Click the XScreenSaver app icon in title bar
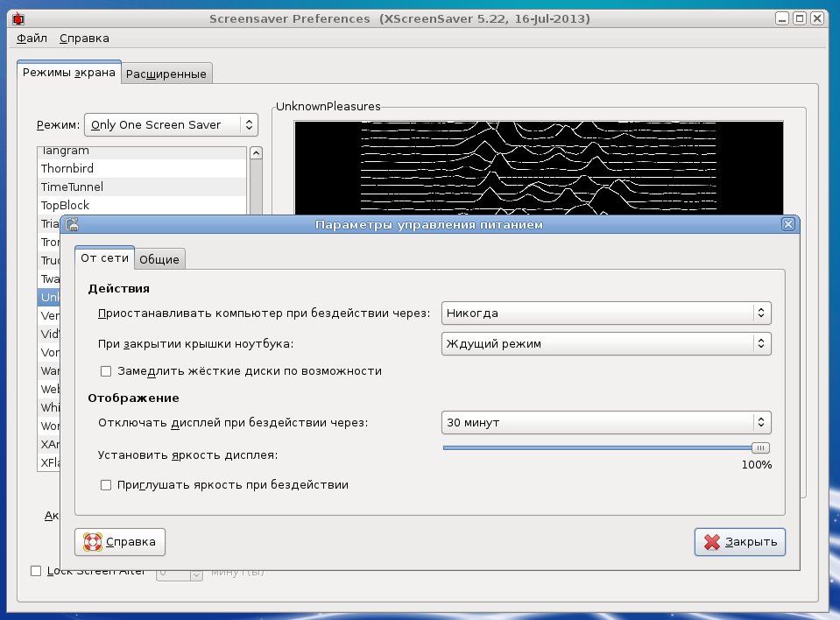Screen dimensions: 840x620 pyautogui.click(x=18, y=18)
